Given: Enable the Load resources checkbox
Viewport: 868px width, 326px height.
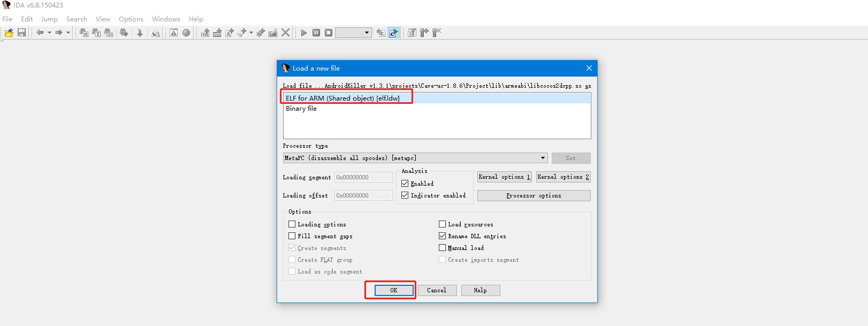Looking at the screenshot, I should [443, 224].
